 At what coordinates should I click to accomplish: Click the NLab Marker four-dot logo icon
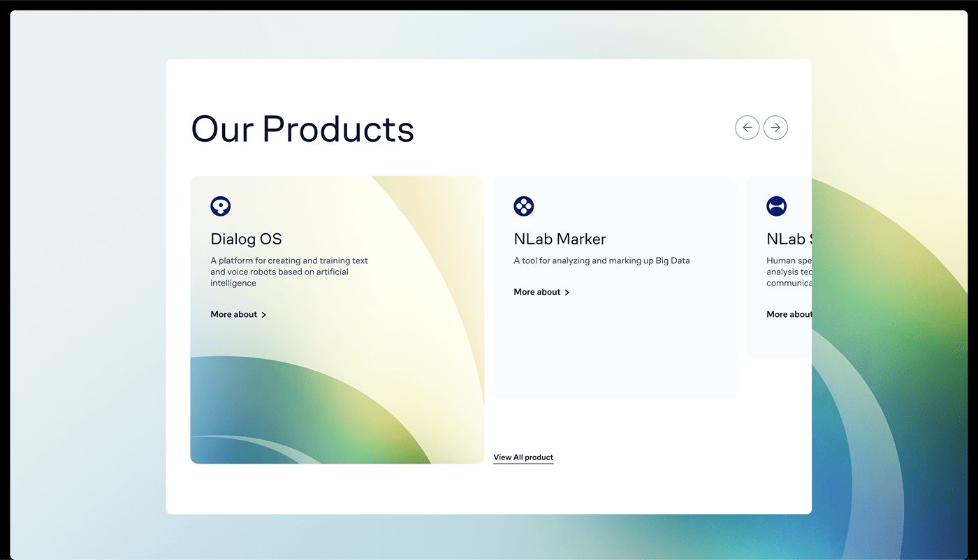pyautogui.click(x=524, y=206)
